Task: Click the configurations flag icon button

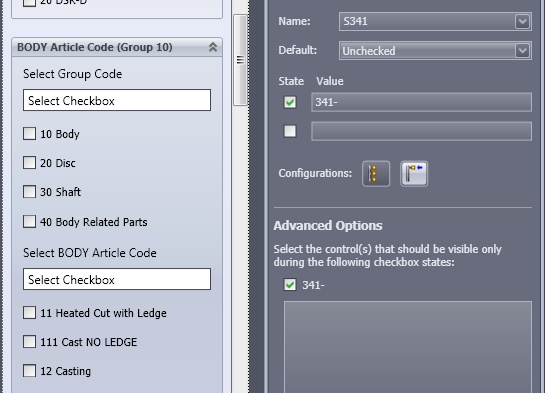Action: click(414, 173)
